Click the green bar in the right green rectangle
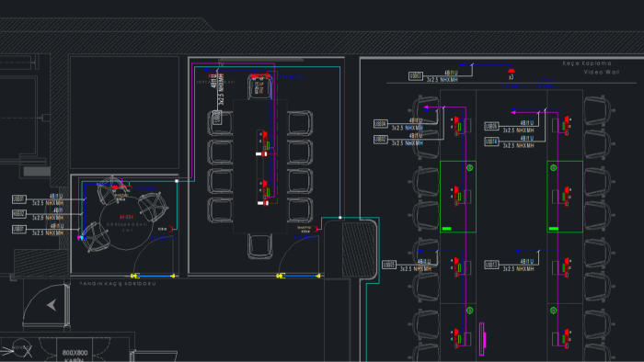Screen dimensions: 644x362 point(554,229)
